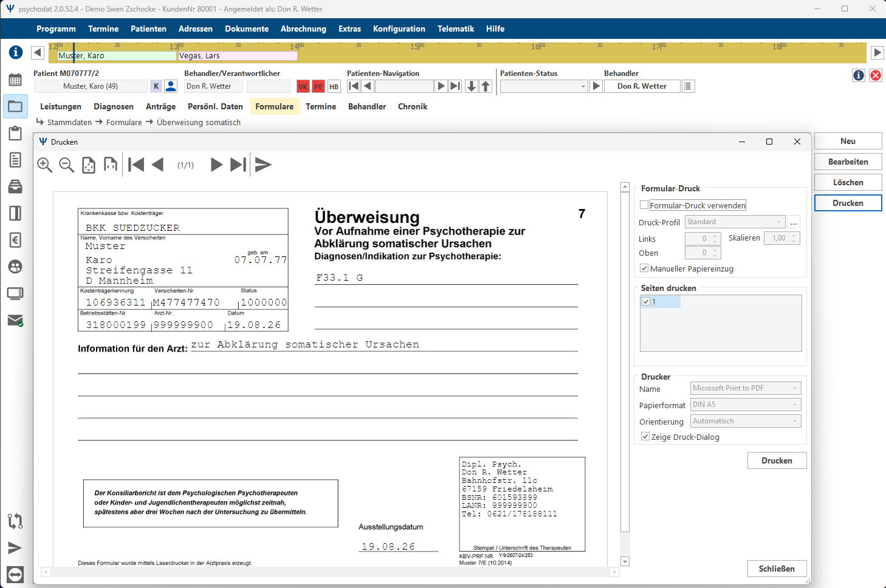
Task: Zoom out of the print preview
Action: click(x=67, y=165)
